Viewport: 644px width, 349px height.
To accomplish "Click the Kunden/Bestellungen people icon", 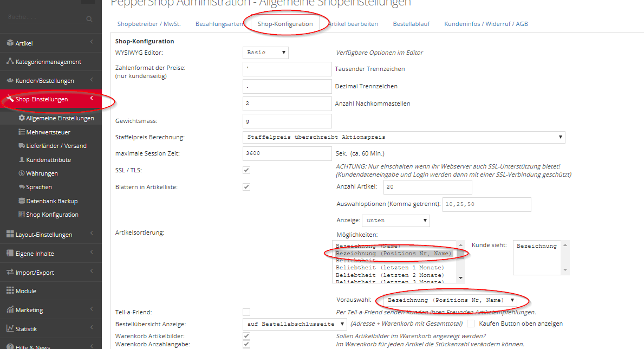I will (10, 80).
